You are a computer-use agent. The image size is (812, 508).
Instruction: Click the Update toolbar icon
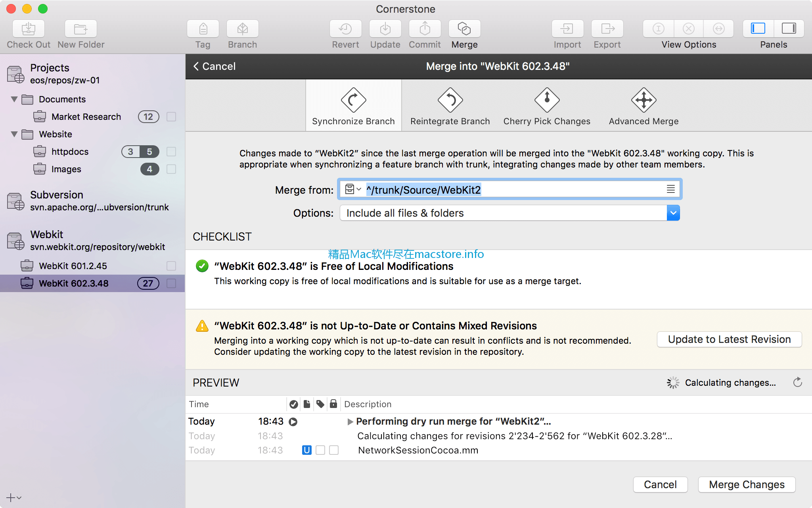coord(385,29)
